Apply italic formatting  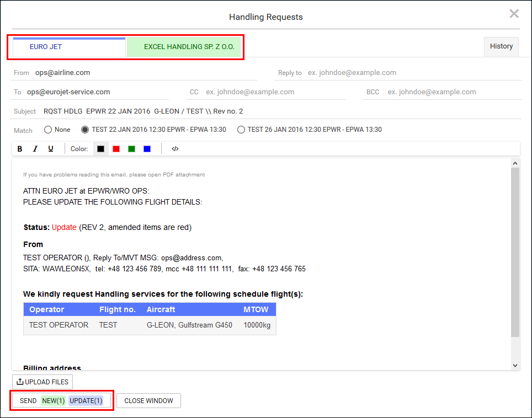35,149
